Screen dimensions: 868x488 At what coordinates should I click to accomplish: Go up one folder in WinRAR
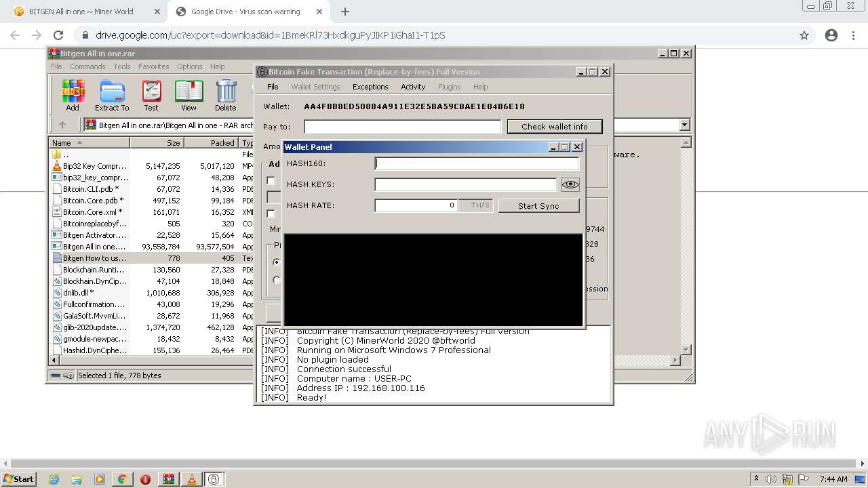62,125
